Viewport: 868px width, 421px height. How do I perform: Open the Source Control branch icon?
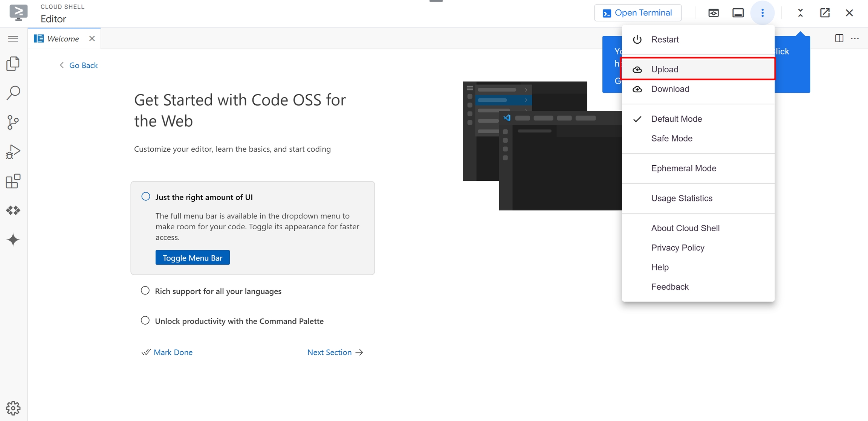tap(13, 122)
